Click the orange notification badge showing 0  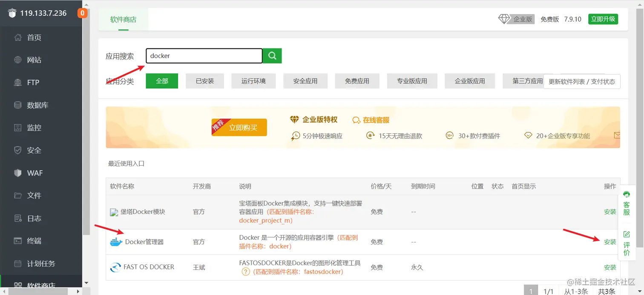tap(82, 13)
